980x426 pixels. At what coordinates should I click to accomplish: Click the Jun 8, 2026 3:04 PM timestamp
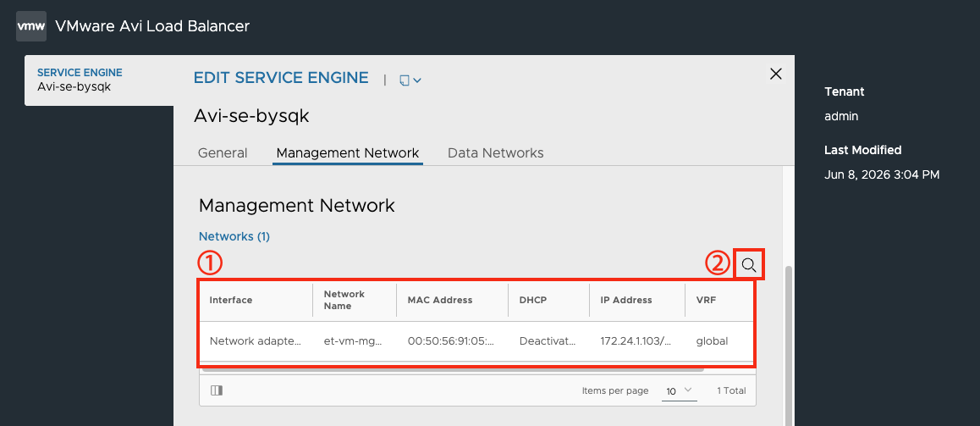point(882,174)
